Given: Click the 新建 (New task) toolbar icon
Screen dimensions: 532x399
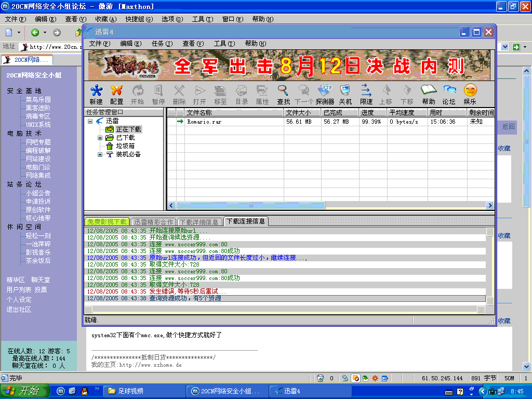Looking at the screenshot, I should [x=96, y=95].
